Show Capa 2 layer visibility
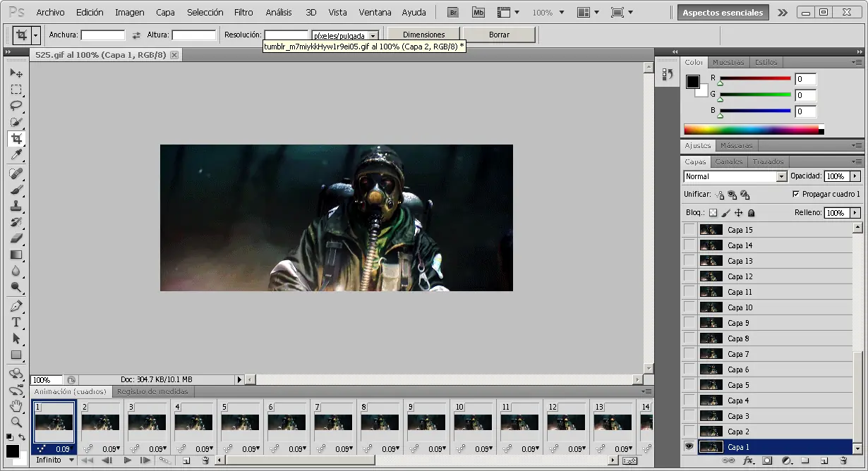 [689, 431]
